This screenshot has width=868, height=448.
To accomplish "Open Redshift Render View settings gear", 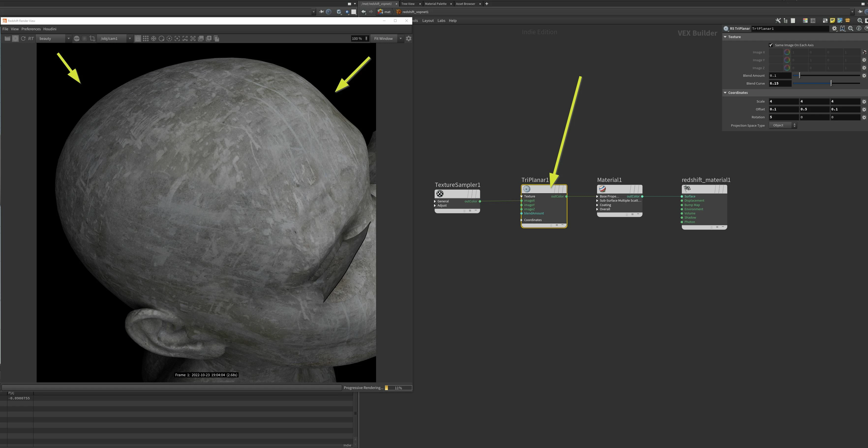I will [409, 38].
